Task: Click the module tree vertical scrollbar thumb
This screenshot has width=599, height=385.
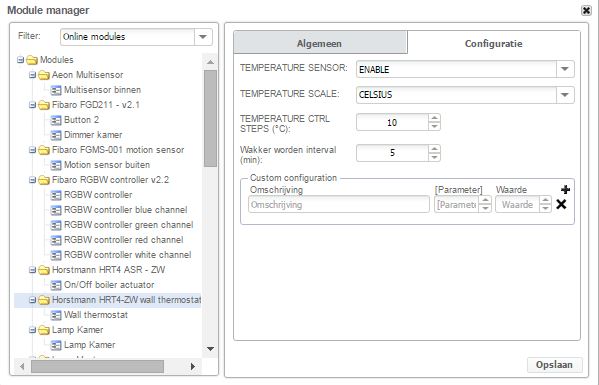Action: click(210, 118)
